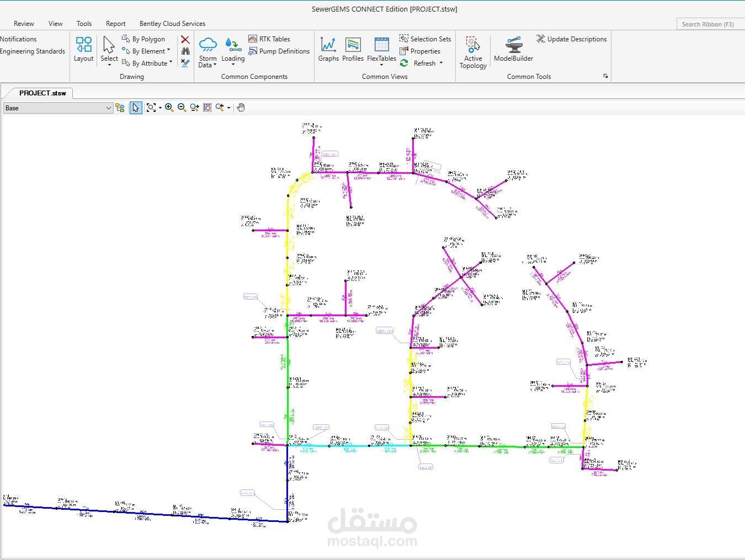Expand the Select dropdown arrow
Viewport: 745px width, 560px height.
click(x=109, y=65)
